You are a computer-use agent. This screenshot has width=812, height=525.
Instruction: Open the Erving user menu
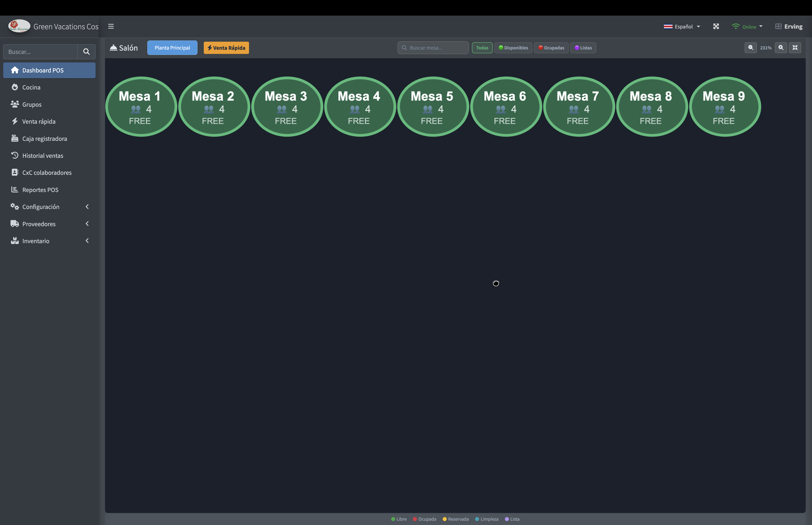tap(789, 26)
